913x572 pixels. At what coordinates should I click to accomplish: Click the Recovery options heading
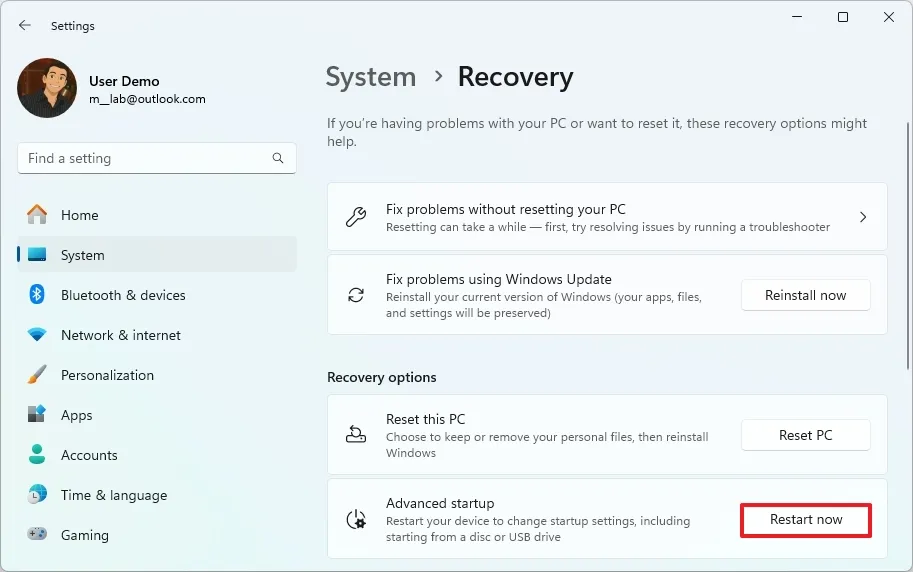(x=382, y=377)
